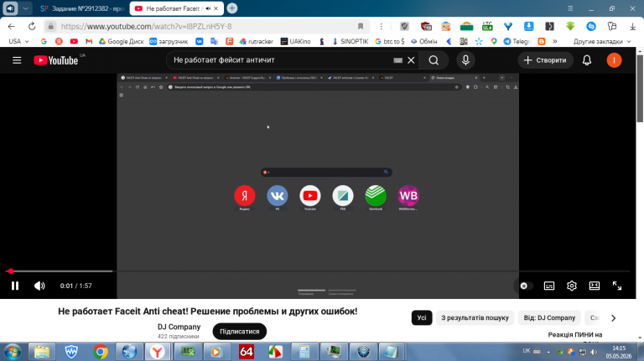Viewport: 644px width, 361px height.
Task: Close the Не работает Faceit tab
Action: coord(216,8)
